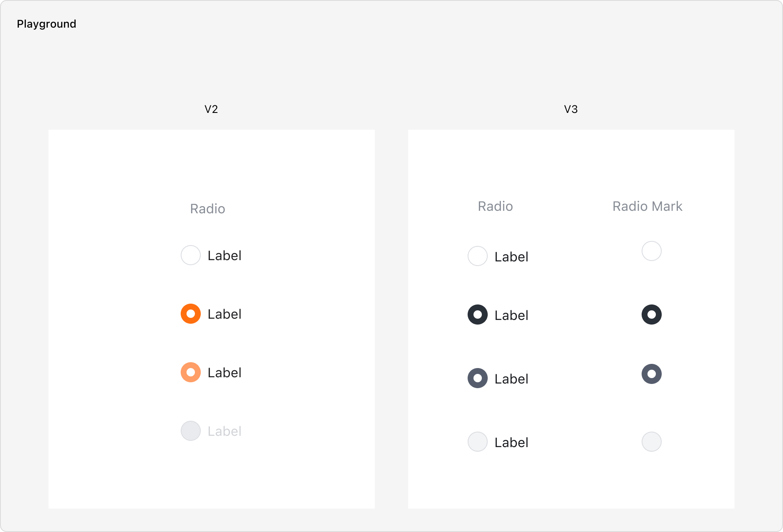Click the Label text beside the bright orange radio
Image resolution: width=783 pixels, height=532 pixels.
pyautogui.click(x=225, y=314)
